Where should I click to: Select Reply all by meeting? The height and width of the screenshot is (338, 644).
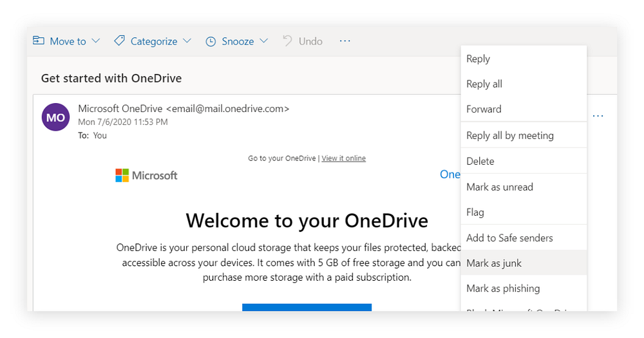click(x=524, y=135)
